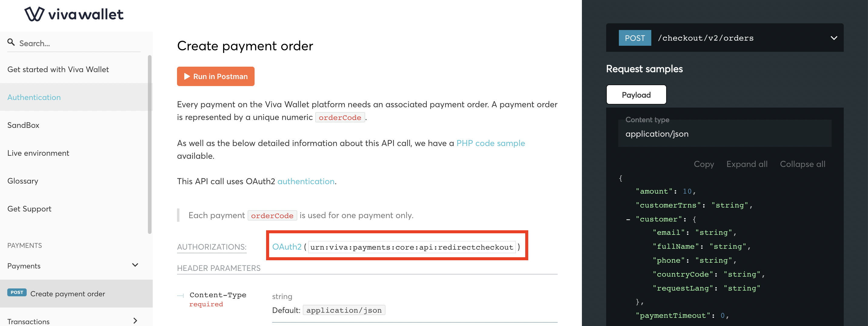Open the Authentication sidebar entry
868x326 pixels.
tap(34, 97)
